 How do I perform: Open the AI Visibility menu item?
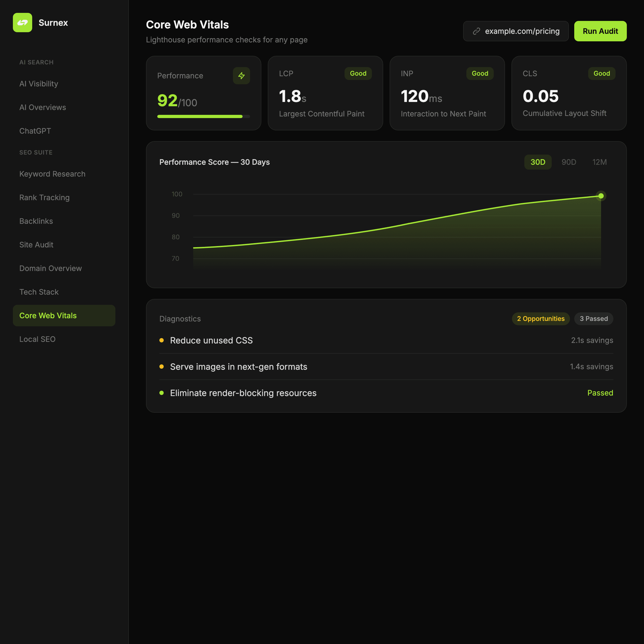click(39, 84)
